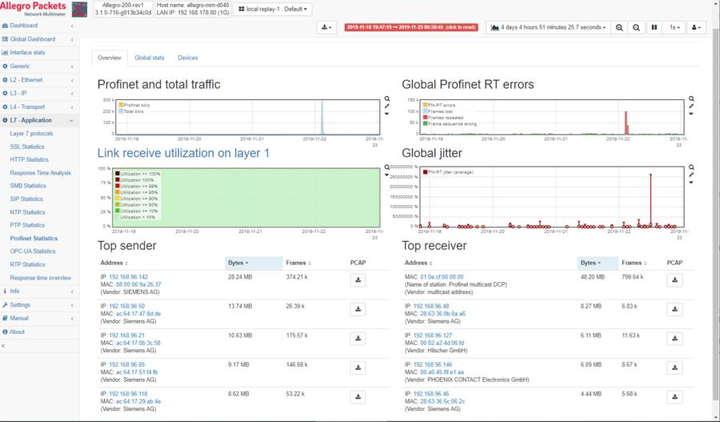This screenshot has width=720, height=422.
Task: Open SSL Statistics page
Action: pyautogui.click(x=27, y=146)
